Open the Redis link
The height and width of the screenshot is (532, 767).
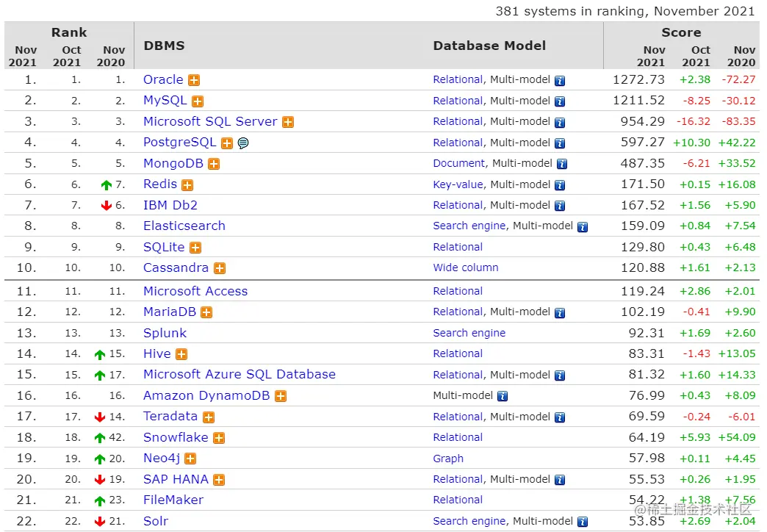point(160,184)
